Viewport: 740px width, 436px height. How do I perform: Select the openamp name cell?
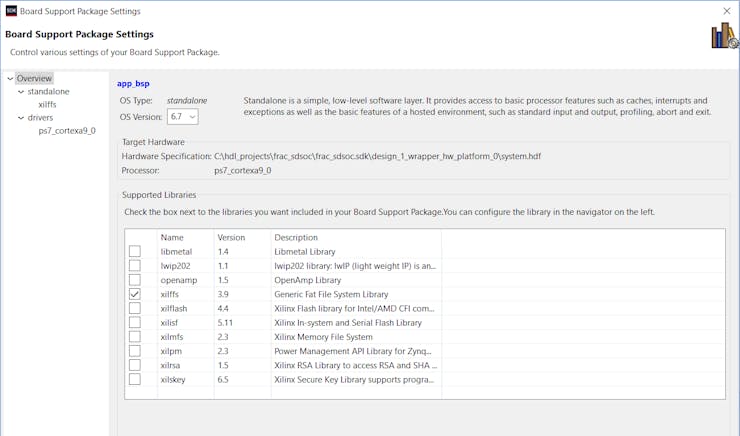(x=179, y=280)
